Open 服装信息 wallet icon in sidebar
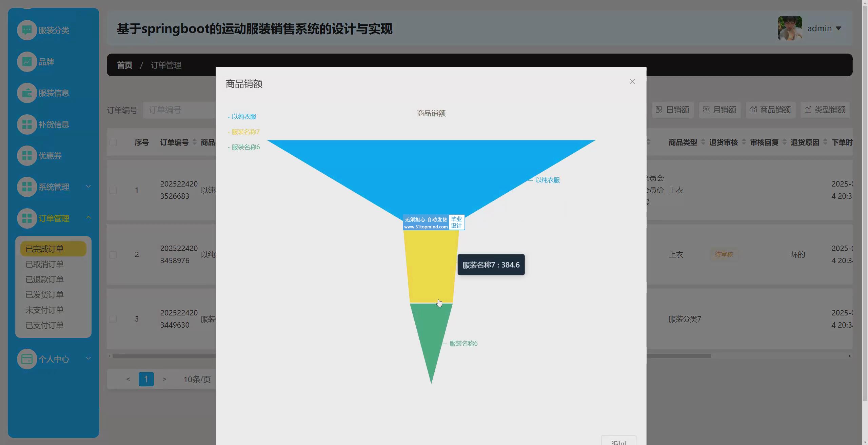The image size is (868, 445). [x=27, y=93]
